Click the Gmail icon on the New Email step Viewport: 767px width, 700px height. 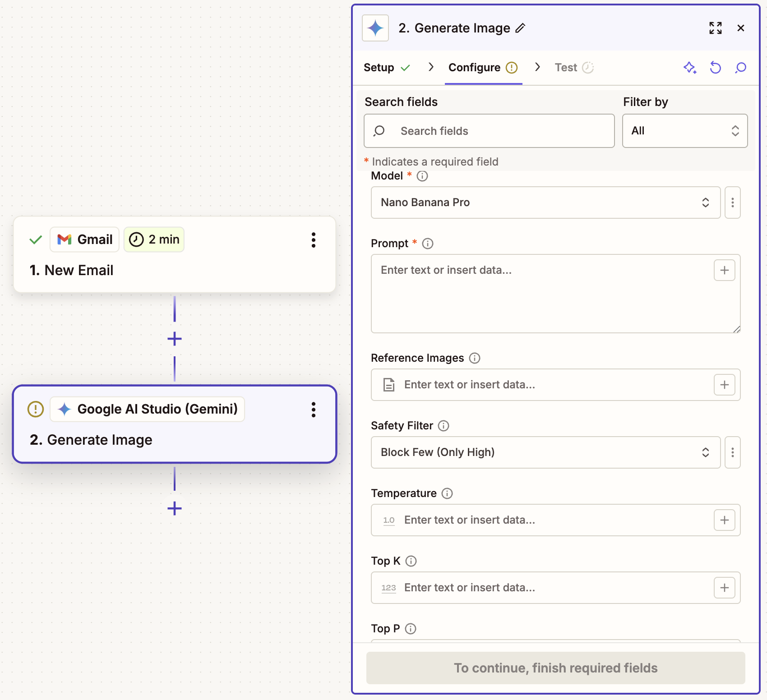(x=65, y=239)
